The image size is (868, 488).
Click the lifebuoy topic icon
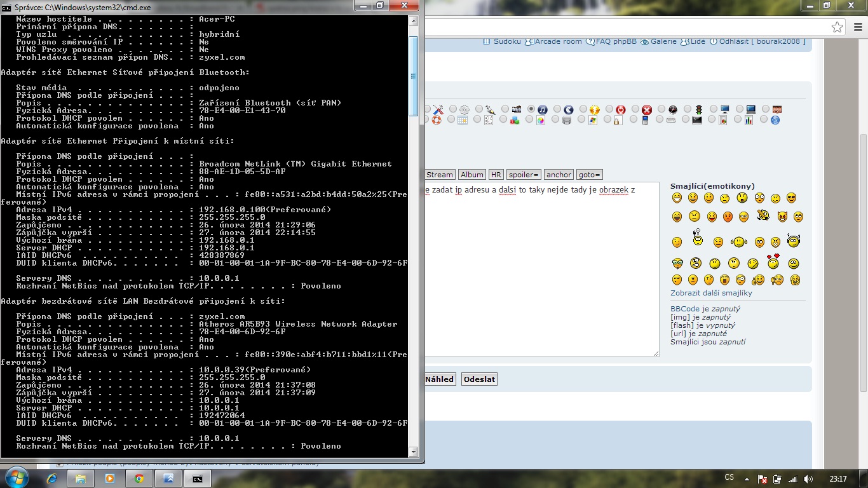point(437,119)
